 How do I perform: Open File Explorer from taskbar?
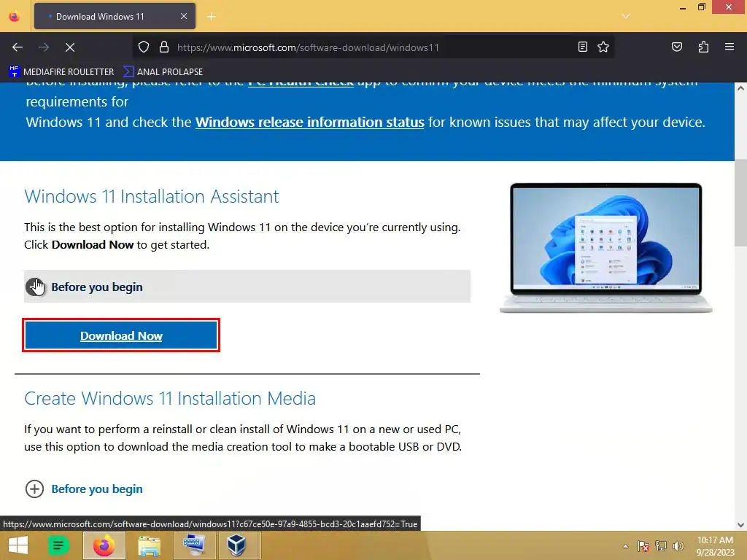point(149,545)
